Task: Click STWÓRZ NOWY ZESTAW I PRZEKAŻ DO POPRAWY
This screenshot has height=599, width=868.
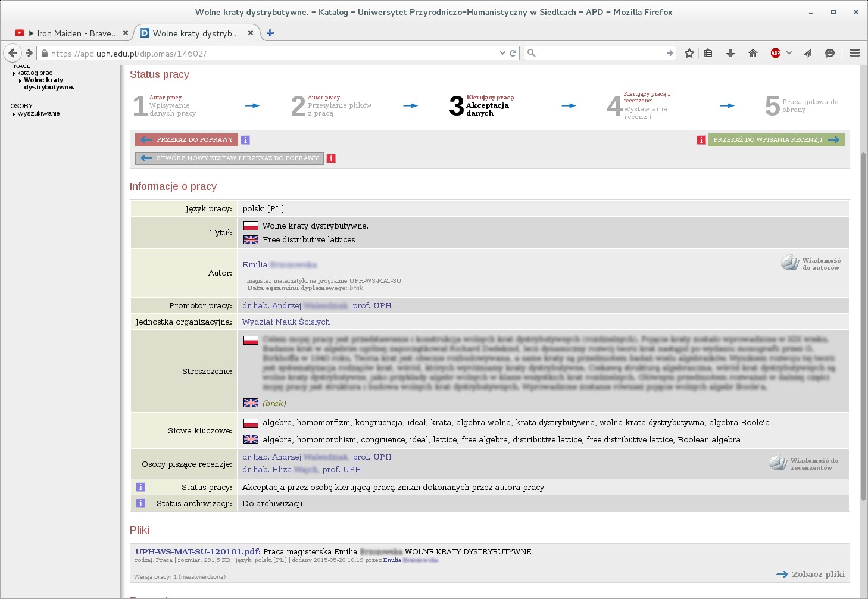Action: tap(229, 158)
